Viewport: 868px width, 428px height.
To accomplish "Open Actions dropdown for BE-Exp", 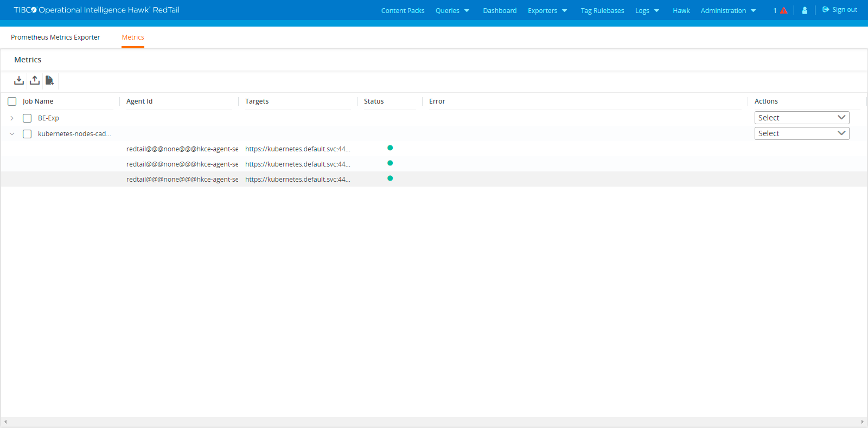I will click(x=801, y=118).
